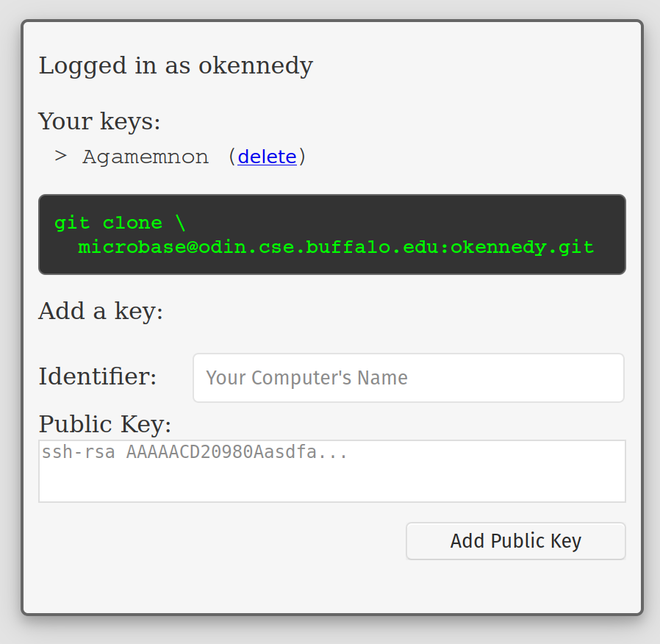Click the backslash after 'git clone'
This screenshot has height=644, width=660.
tap(181, 223)
